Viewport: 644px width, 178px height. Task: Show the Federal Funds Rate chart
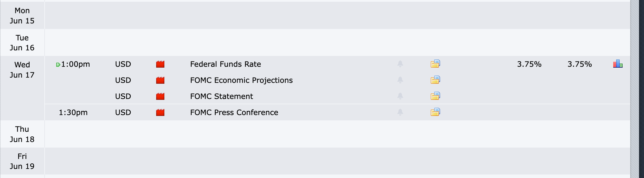618,64
